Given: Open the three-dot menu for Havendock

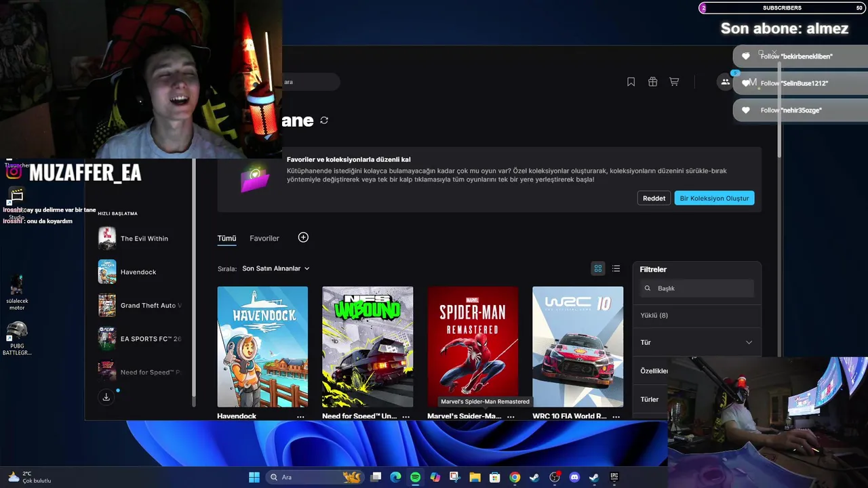Looking at the screenshot, I should point(300,417).
